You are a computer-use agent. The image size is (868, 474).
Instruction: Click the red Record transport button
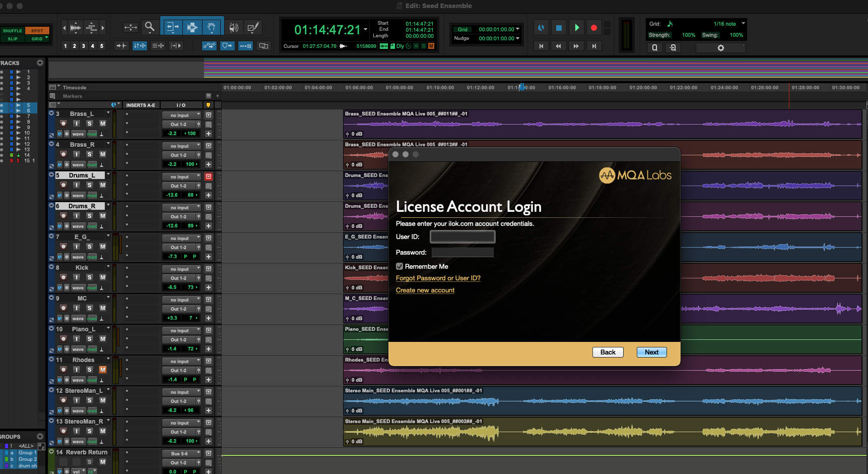pos(594,28)
